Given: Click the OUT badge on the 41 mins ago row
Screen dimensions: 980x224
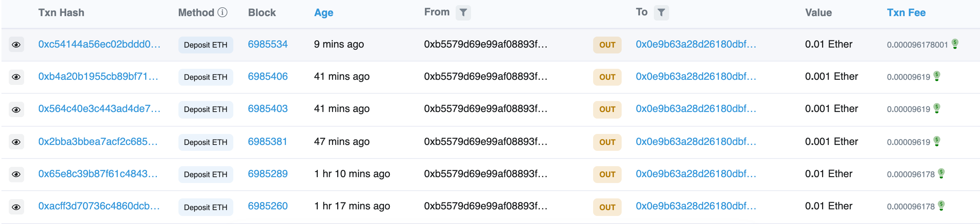Looking at the screenshot, I should 607,77.
